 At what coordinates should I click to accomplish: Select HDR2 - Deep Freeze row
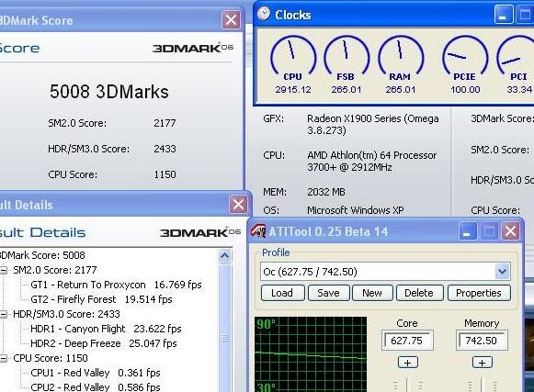(104, 343)
